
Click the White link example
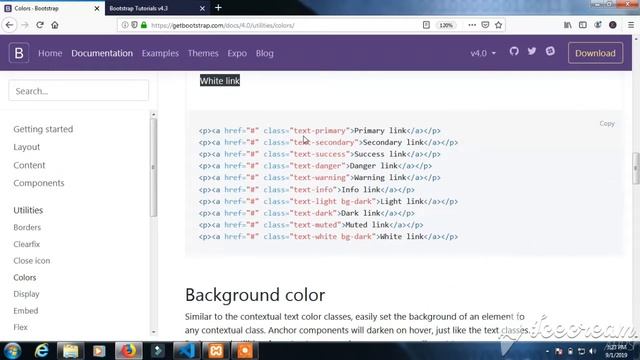[220, 81]
